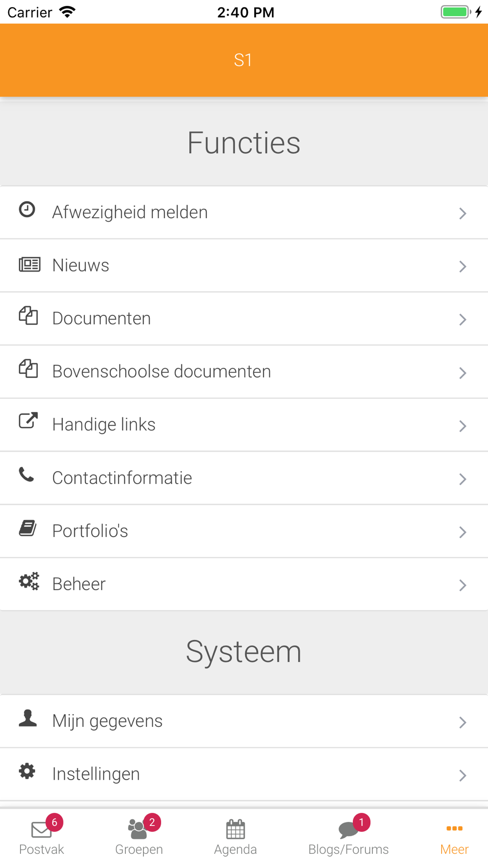Tap the clock icon beside Afwezigheid melden

pos(27,209)
